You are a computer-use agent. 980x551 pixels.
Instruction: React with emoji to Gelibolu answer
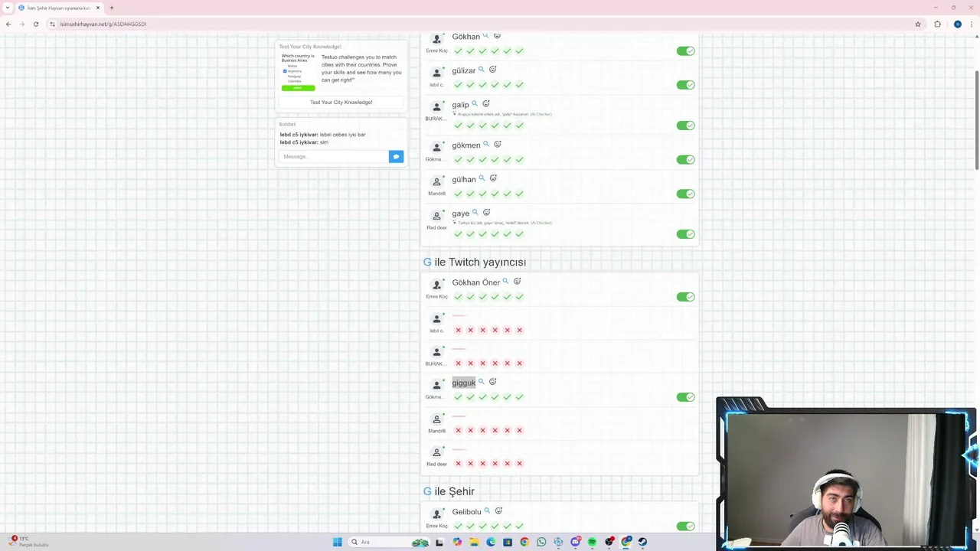(x=498, y=511)
